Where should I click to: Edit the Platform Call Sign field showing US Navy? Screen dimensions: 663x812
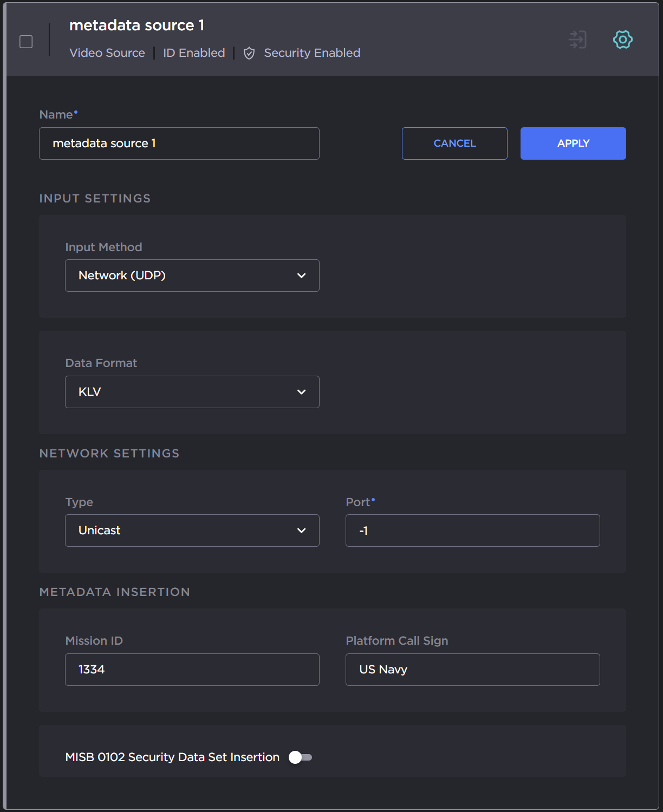tap(472, 669)
